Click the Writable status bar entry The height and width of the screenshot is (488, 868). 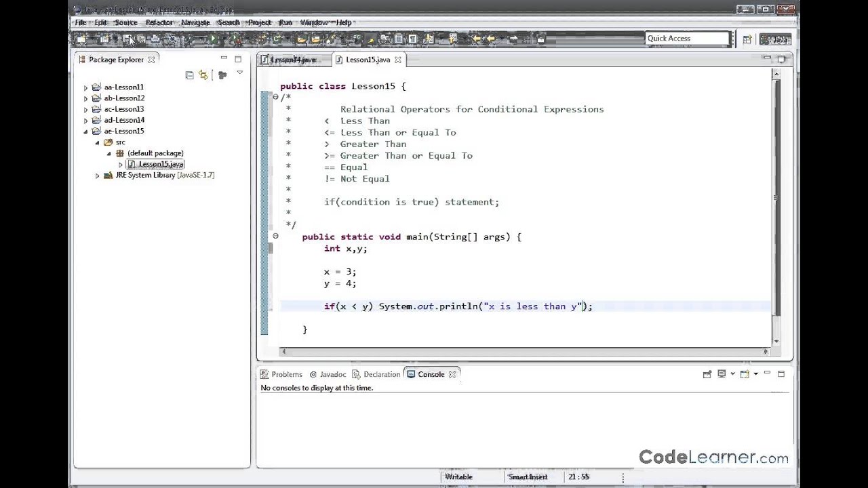[458, 477]
